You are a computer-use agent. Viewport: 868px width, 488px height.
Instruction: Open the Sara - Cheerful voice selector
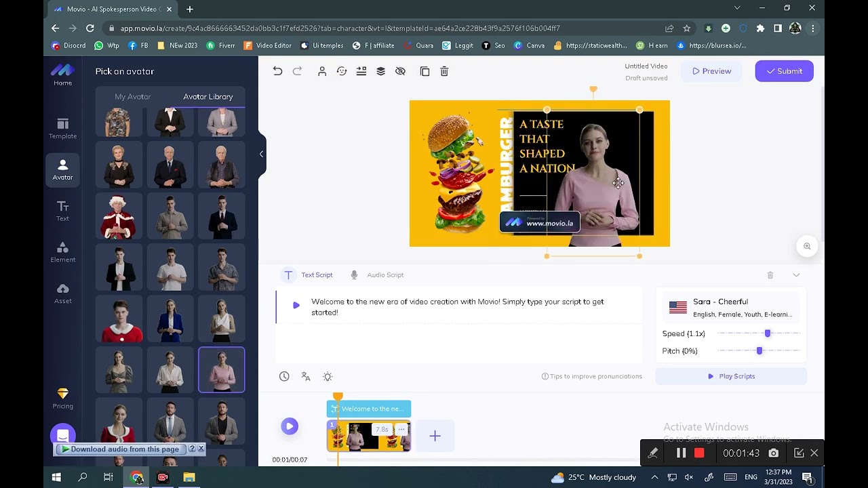click(x=730, y=308)
